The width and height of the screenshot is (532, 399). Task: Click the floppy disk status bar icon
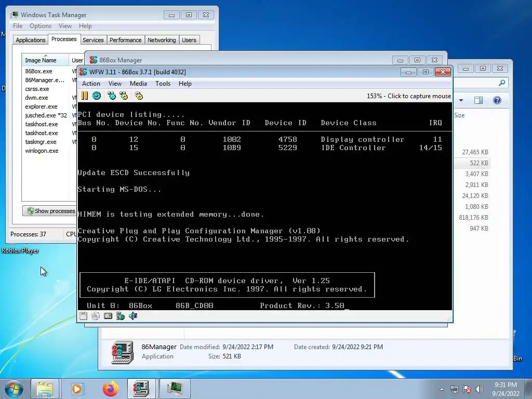coord(83,316)
